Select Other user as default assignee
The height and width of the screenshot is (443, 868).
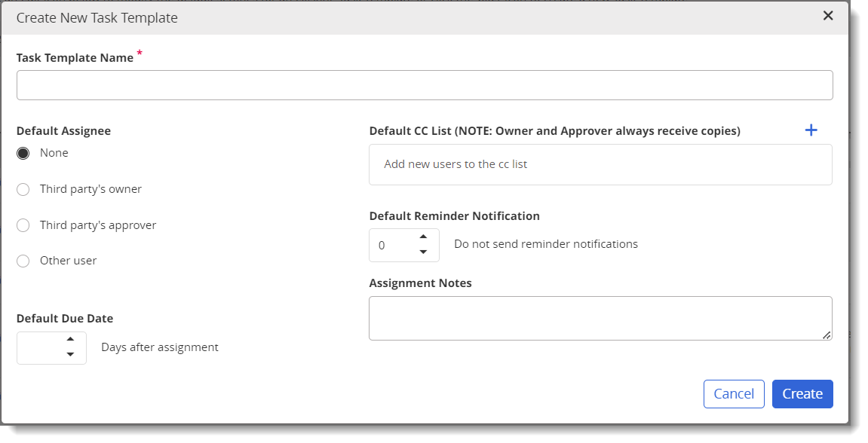pos(23,261)
